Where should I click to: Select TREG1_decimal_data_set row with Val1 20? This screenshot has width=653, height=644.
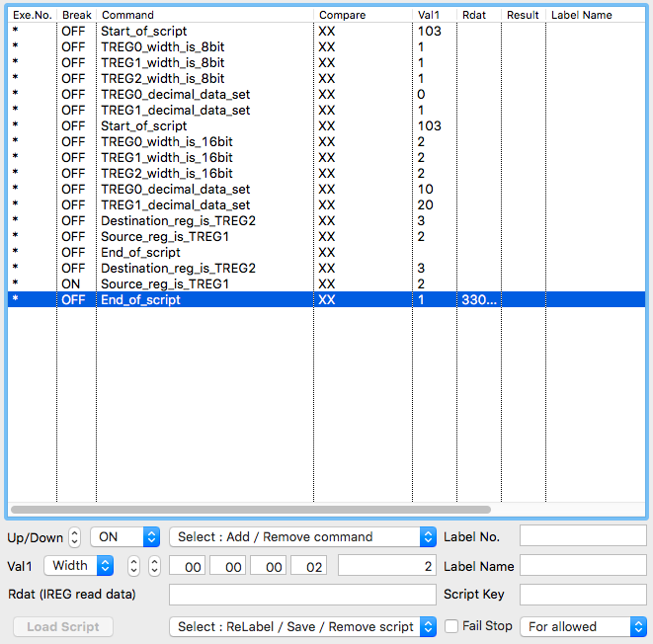pos(326,205)
